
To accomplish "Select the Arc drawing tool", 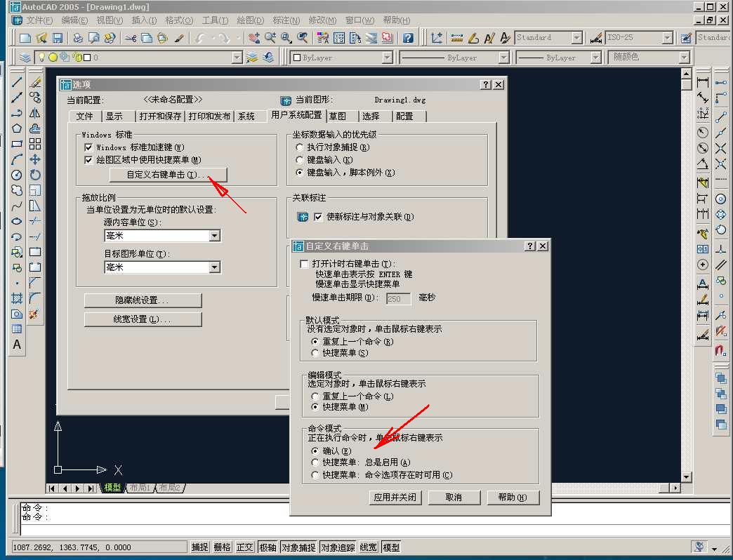I will 17,159.
